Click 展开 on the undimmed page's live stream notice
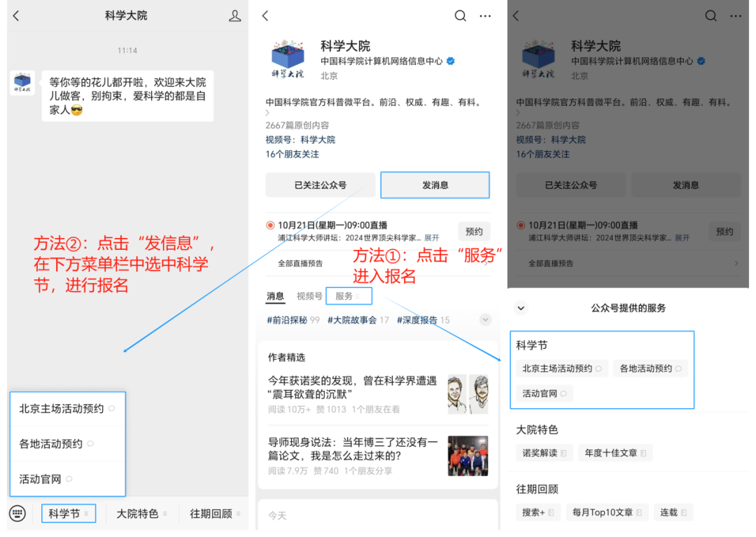 click(x=431, y=237)
